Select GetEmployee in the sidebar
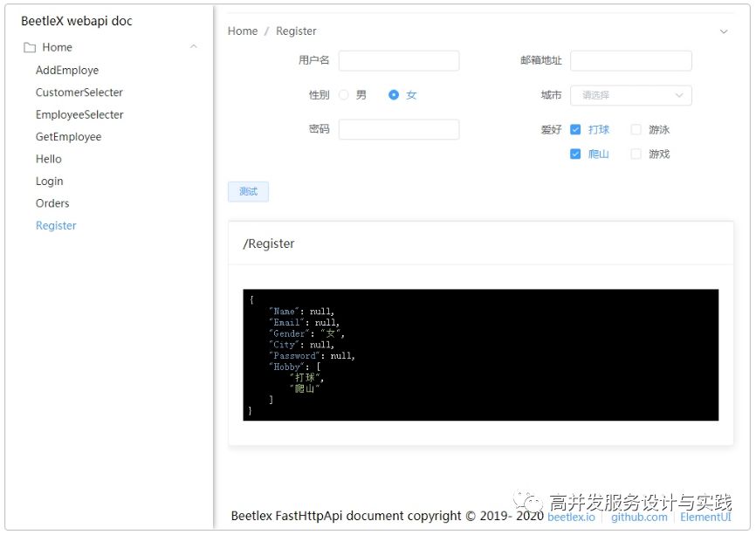 tap(69, 136)
